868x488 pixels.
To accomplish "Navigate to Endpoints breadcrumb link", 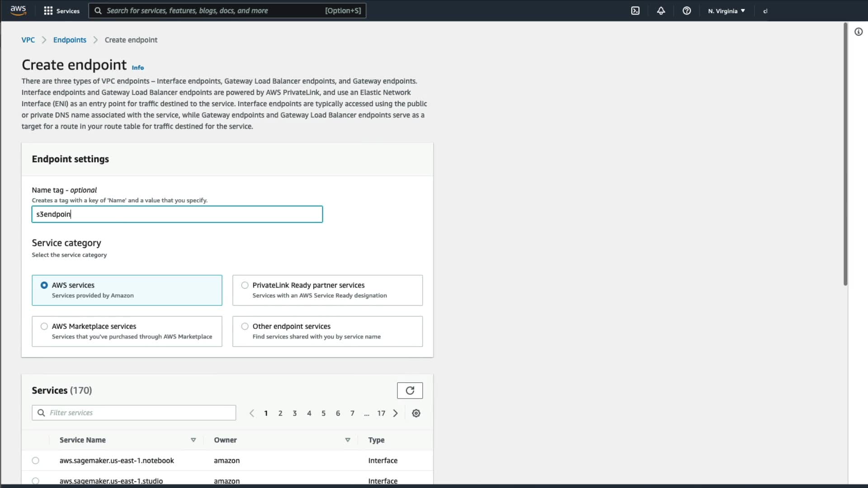I will 70,40.
